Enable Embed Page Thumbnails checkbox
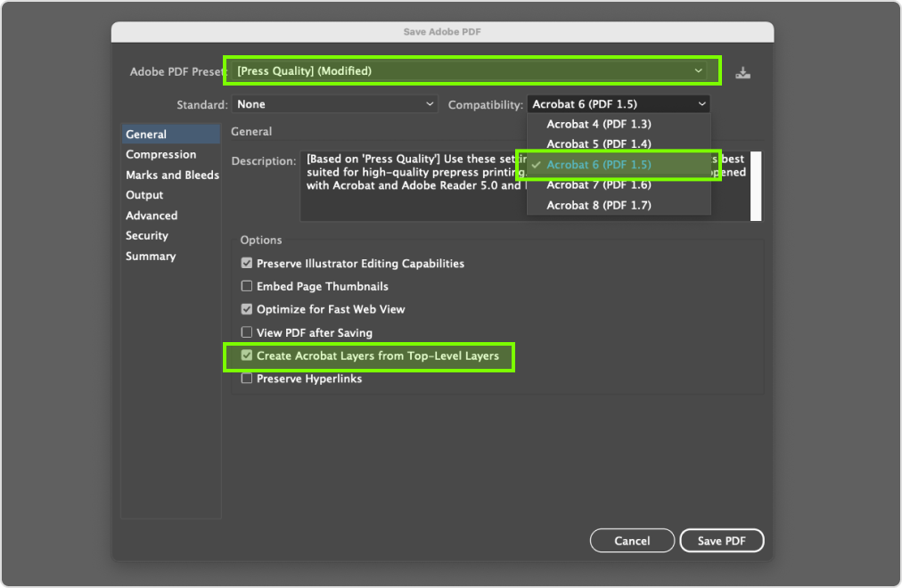The width and height of the screenshot is (902, 588). (247, 287)
